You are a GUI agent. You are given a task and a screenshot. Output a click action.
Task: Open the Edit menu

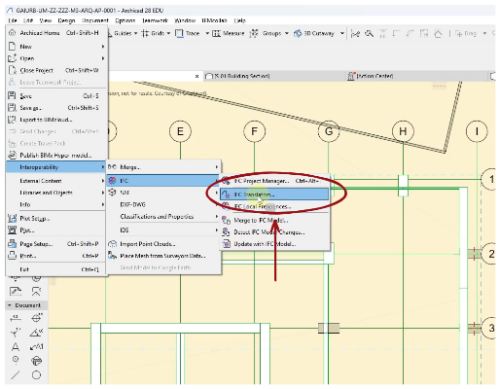[28, 21]
